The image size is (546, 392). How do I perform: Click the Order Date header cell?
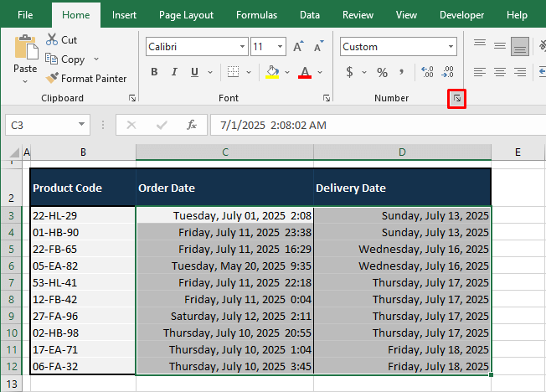[x=224, y=188]
